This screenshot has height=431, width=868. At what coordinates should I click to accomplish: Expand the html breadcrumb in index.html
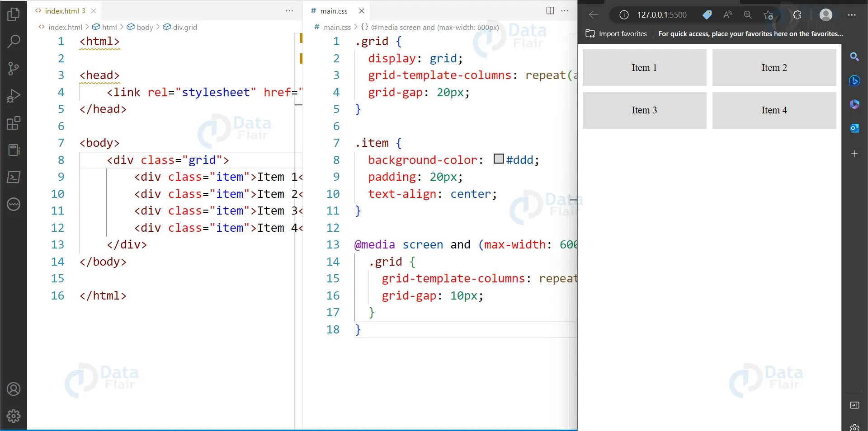[x=105, y=27]
